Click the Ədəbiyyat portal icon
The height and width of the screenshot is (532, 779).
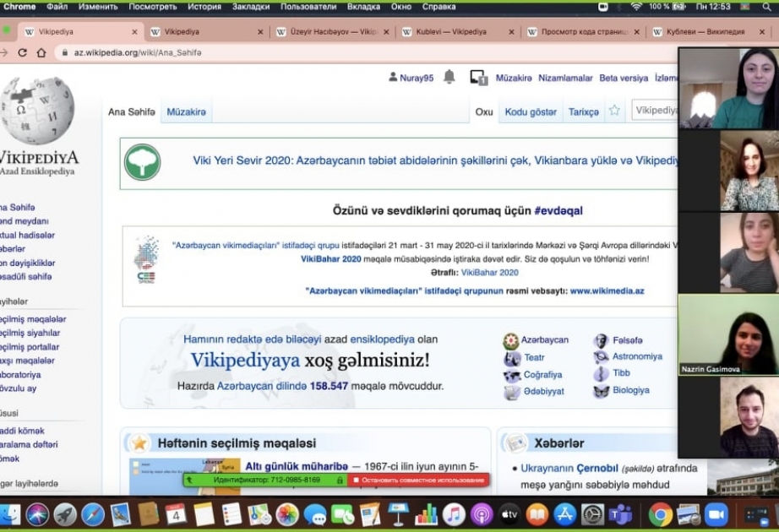click(512, 393)
